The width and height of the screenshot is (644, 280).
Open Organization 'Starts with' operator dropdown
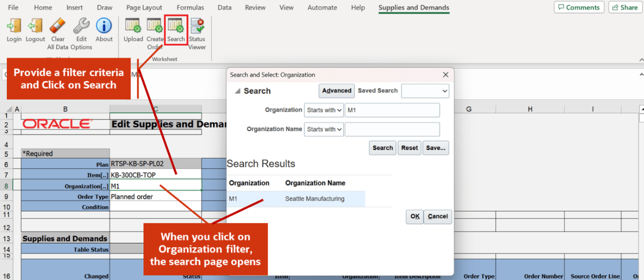[x=324, y=110]
